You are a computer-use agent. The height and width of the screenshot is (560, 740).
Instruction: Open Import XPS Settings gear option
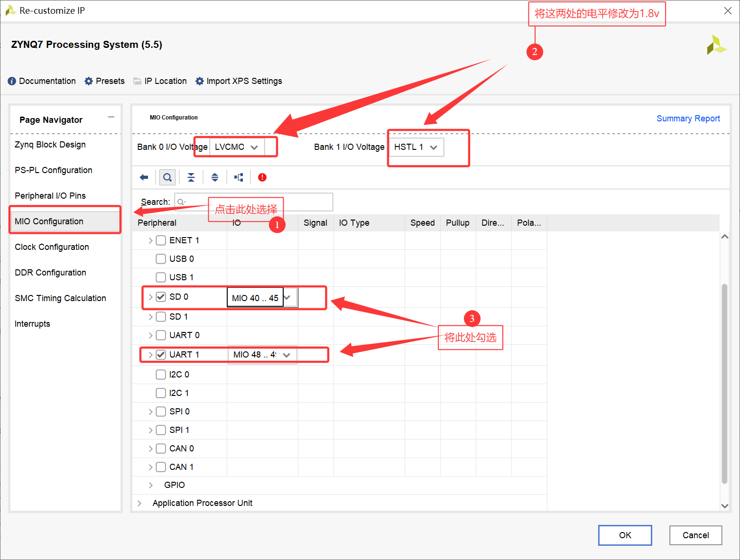(x=239, y=81)
